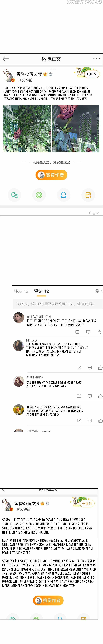Tap the back arrow in the Weibo header

6,59
